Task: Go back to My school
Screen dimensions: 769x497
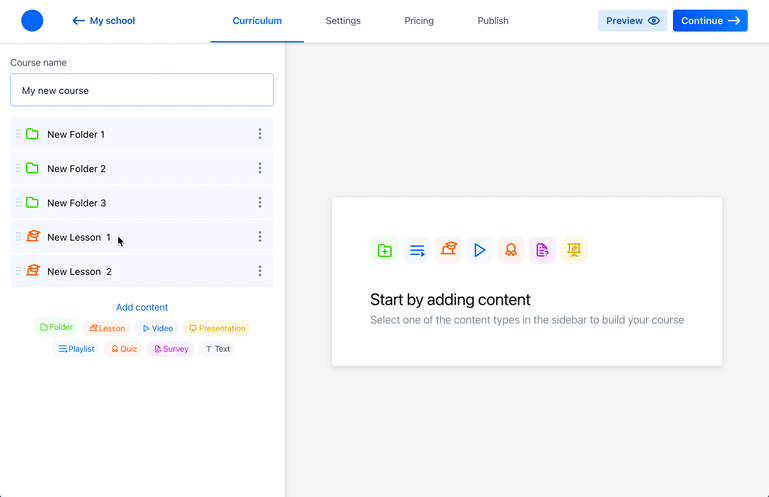Action: click(104, 21)
